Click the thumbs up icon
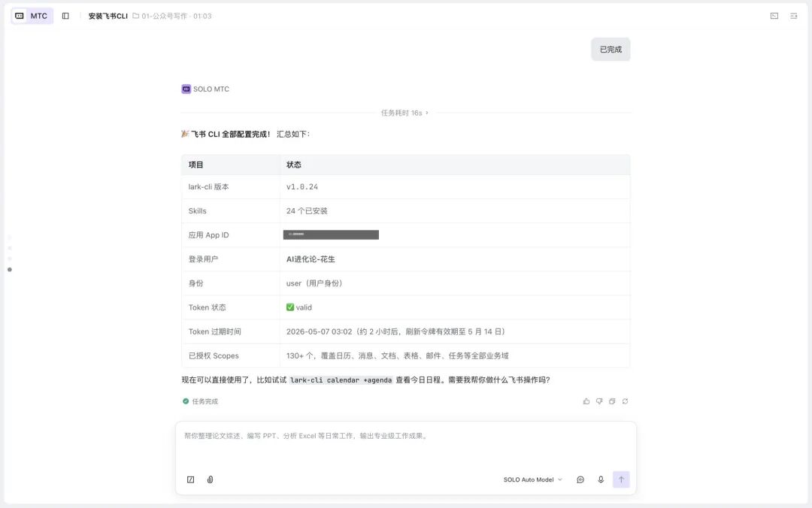The height and width of the screenshot is (508, 812). point(586,401)
